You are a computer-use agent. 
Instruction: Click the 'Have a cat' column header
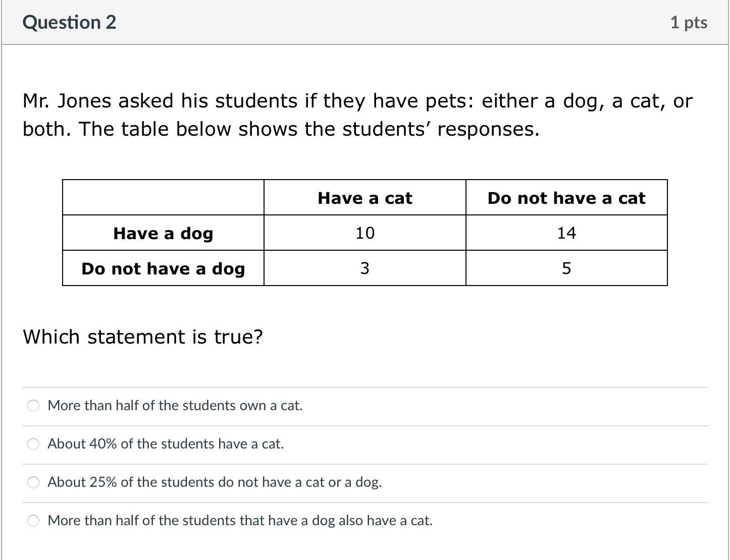click(x=364, y=198)
